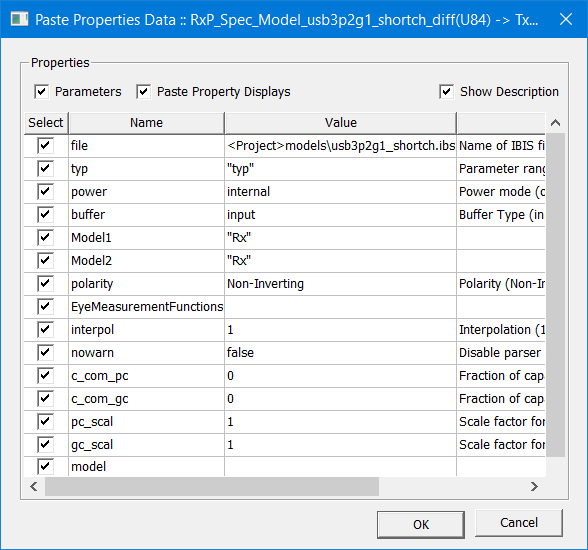This screenshot has width=588, height=550.
Task: Close the Paste Properties Data dialog
Action: point(566,19)
